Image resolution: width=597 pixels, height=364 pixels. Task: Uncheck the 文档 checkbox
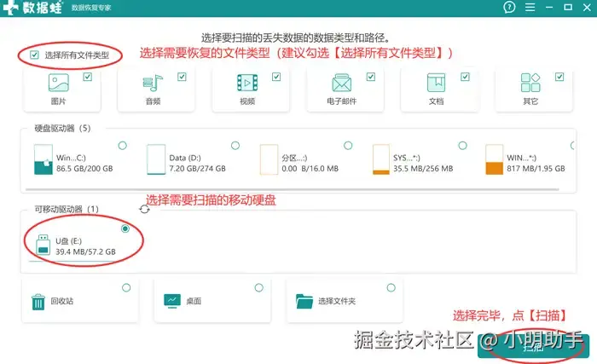(466, 77)
